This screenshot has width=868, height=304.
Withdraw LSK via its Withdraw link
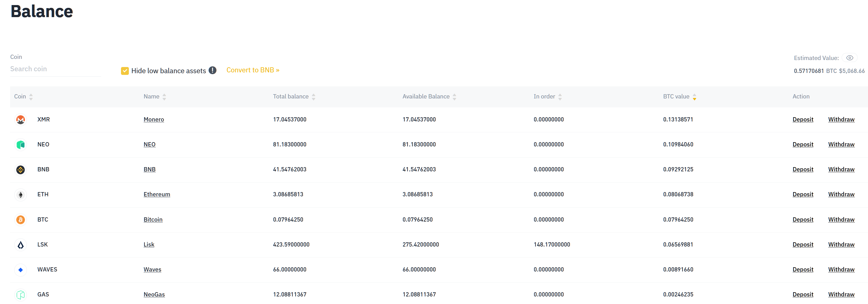pos(841,244)
